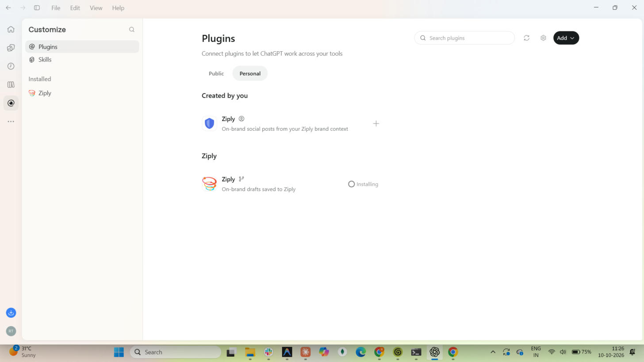Add the Ziply plugin with plus icon
The width and height of the screenshot is (644, 362).
click(x=376, y=124)
